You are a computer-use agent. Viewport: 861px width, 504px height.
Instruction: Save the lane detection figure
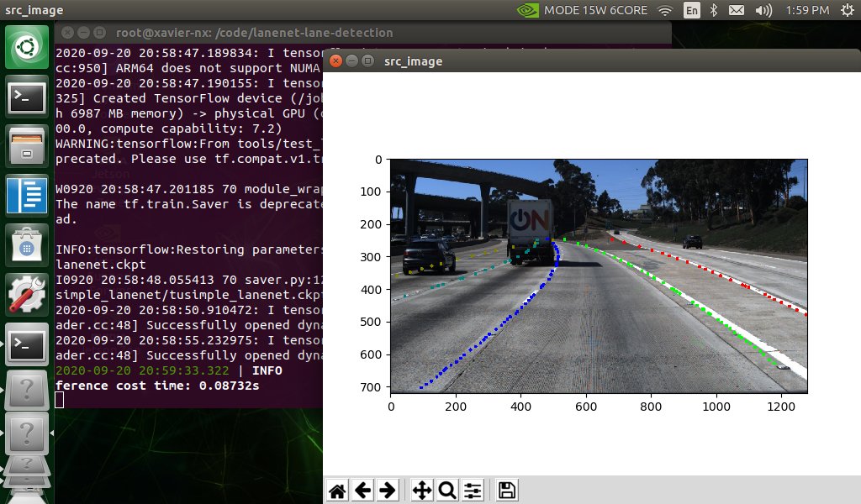tap(505, 490)
